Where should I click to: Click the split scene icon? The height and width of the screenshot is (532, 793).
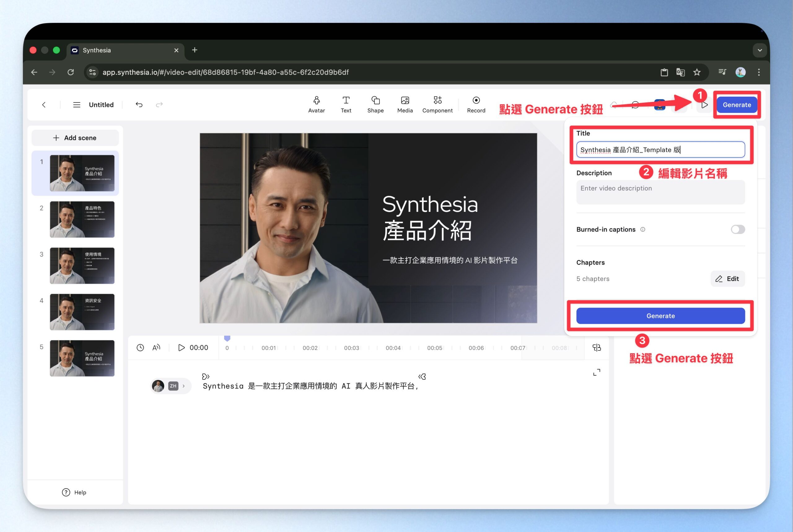click(x=596, y=347)
